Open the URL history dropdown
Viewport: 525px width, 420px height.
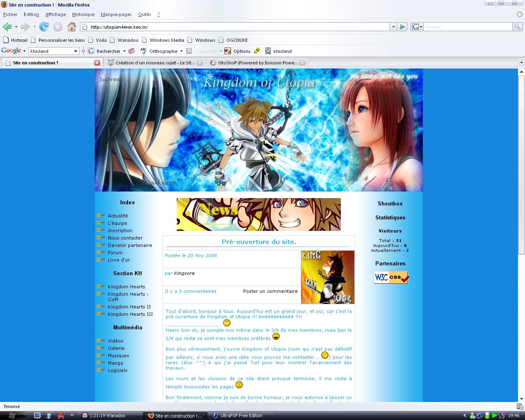coord(393,27)
